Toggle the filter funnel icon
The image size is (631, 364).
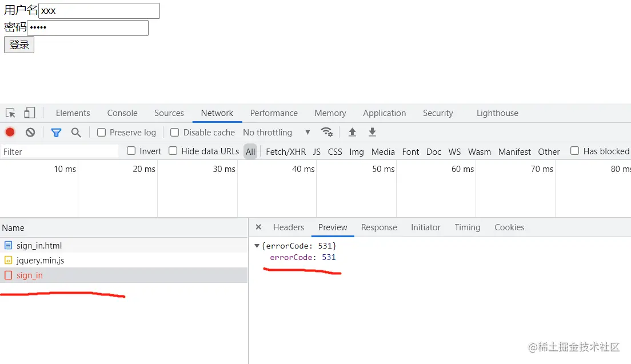57,133
